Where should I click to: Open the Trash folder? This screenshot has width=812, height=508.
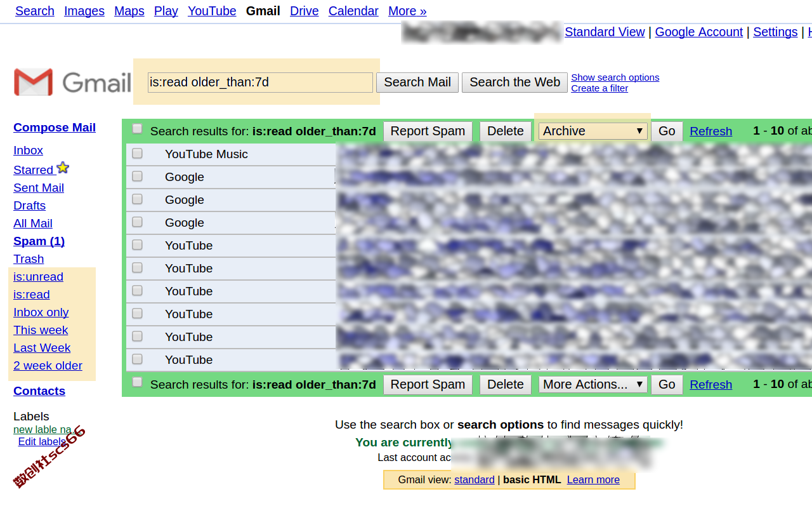(x=29, y=258)
